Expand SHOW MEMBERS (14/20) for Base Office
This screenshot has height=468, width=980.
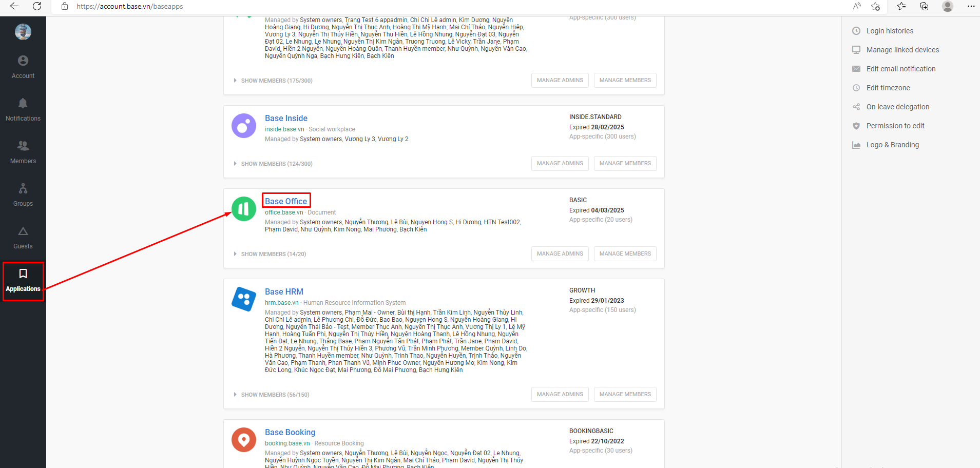click(270, 254)
